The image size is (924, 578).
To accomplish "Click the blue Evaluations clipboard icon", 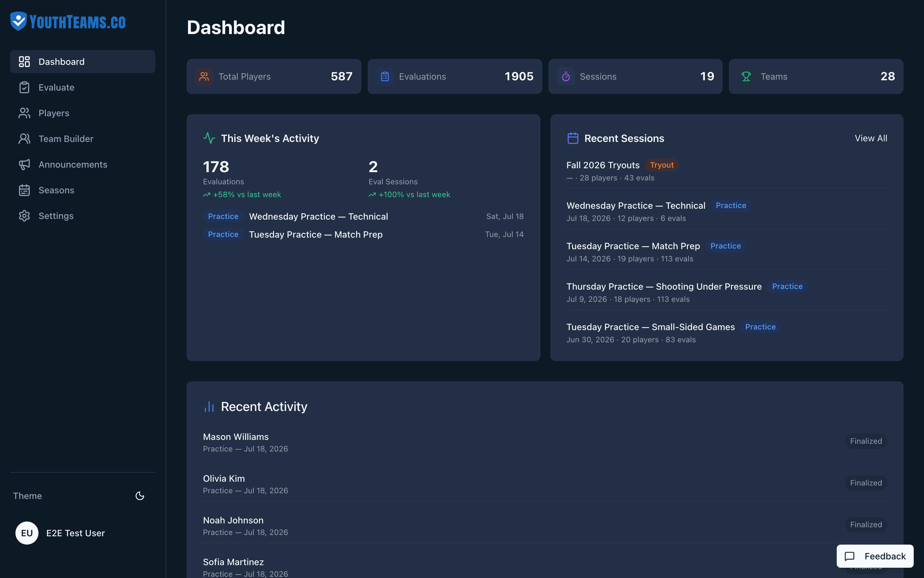I will [385, 76].
